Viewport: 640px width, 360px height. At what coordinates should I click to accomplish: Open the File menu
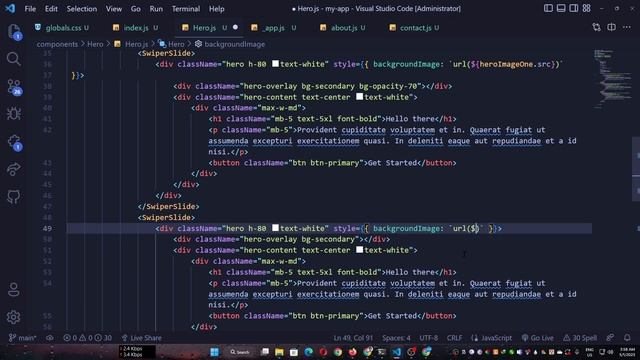[30, 9]
